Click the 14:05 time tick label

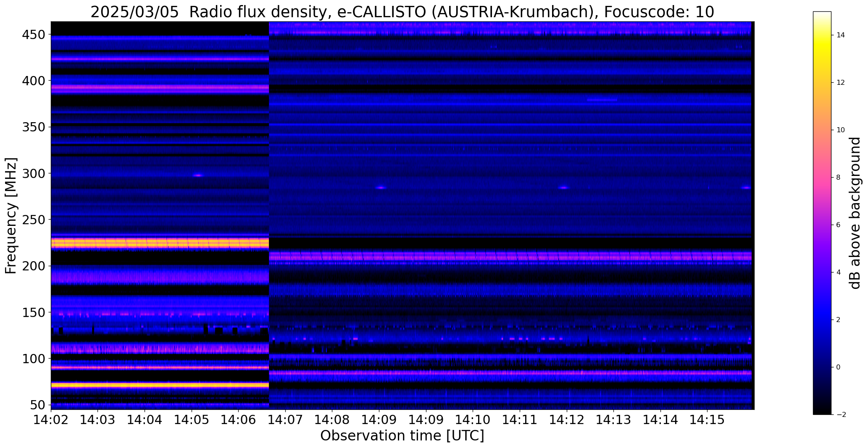point(192,419)
